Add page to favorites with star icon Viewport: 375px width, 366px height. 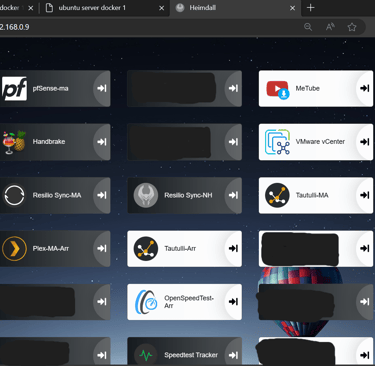click(x=352, y=27)
